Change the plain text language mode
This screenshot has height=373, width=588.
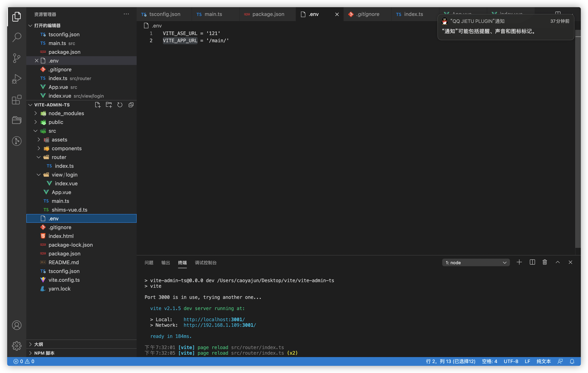(x=544, y=361)
